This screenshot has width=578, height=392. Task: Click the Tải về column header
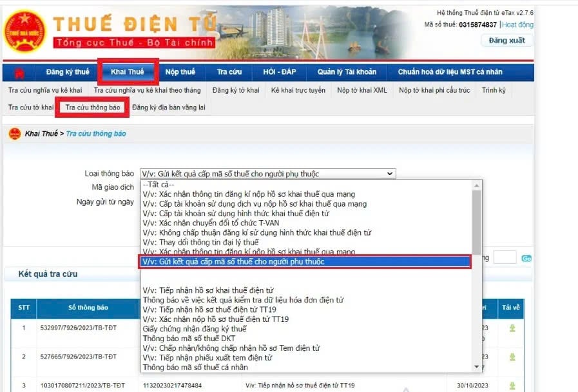click(x=510, y=307)
